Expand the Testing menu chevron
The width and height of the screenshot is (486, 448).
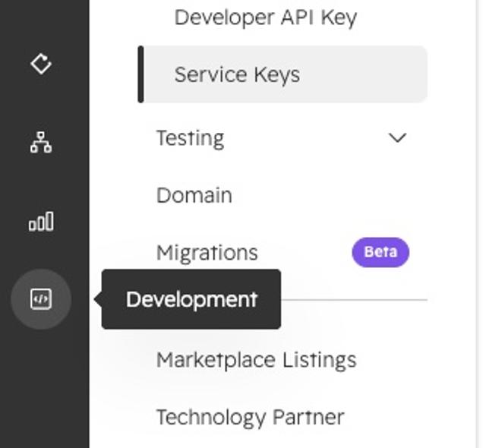tap(397, 138)
